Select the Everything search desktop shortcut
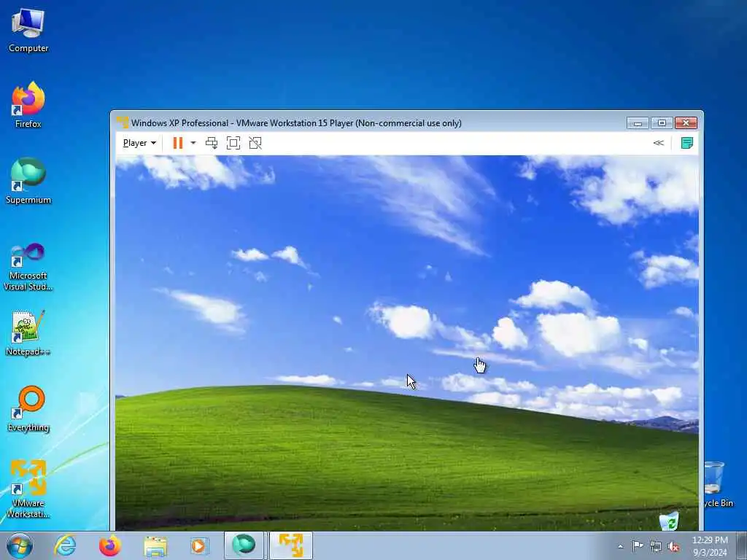 pos(28,408)
